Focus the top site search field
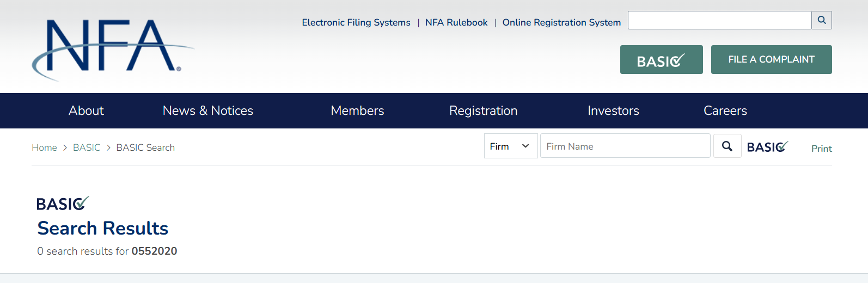 (x=719, y=20)
